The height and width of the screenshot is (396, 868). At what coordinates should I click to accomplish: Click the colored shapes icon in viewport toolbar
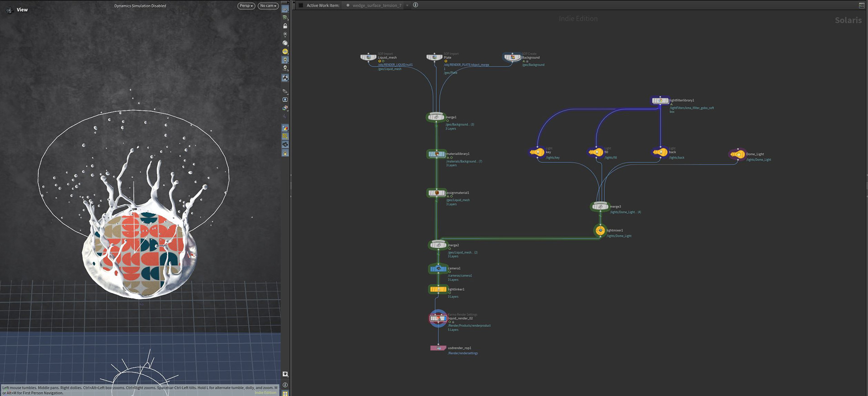coord(285,128)
